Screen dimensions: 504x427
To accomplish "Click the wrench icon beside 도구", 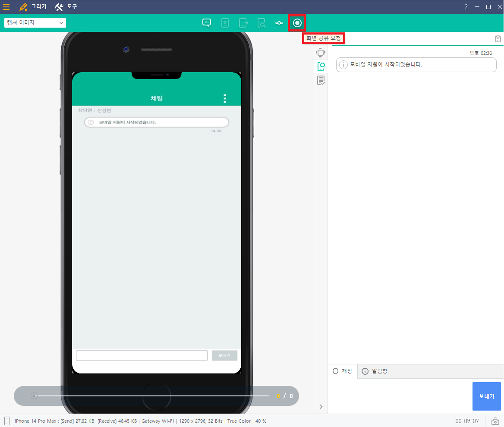I will coord(59,7).
